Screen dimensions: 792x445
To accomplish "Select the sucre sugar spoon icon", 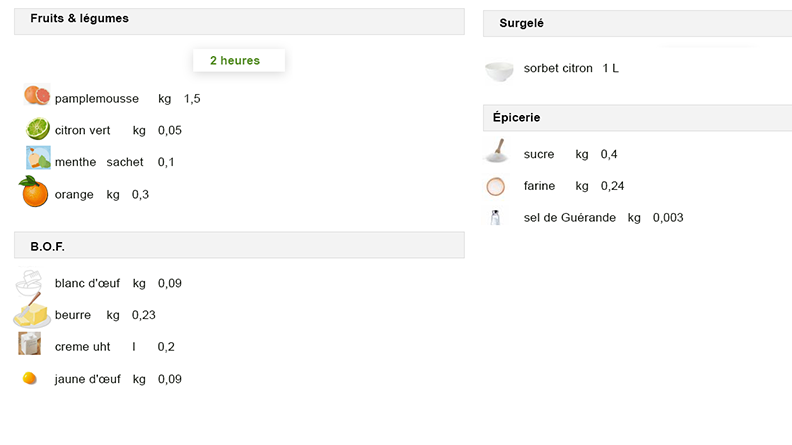I will click(496, 151).
